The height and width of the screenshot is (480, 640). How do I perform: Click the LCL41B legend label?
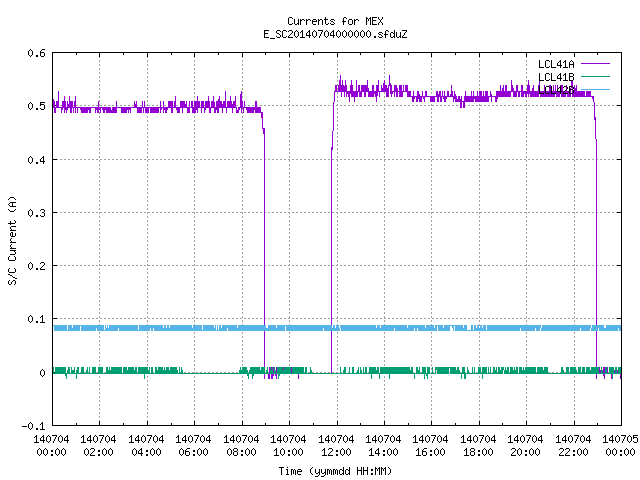coord(556,77)
